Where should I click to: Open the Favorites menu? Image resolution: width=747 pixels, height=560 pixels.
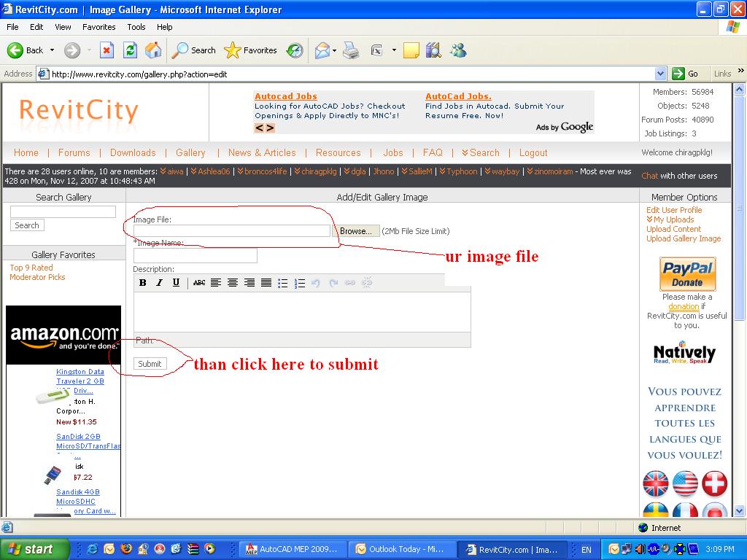point(98,27)
